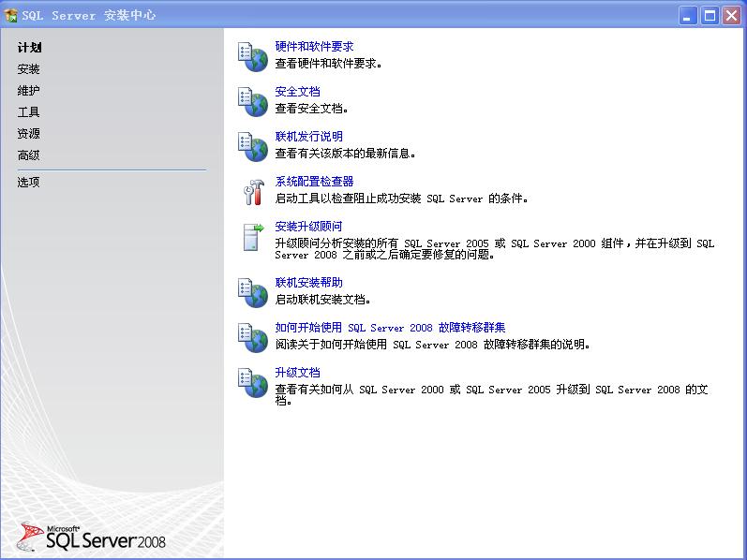Click the icon beside the 故障转移群集 entry
This screenshot has height=560, width=747.
(253, 337)
